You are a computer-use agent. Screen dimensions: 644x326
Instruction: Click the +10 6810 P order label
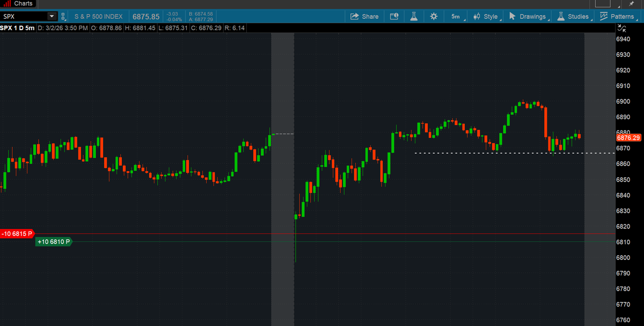coord(54,242)
